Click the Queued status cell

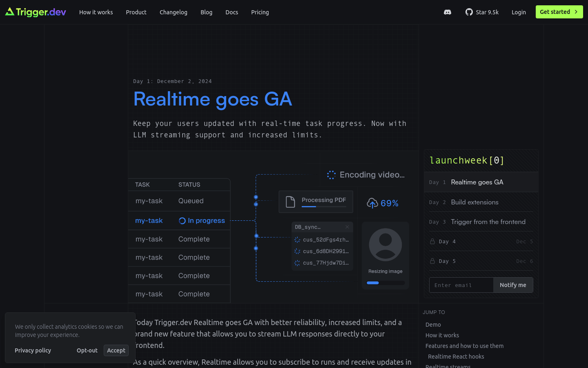[x=191, y=201]
